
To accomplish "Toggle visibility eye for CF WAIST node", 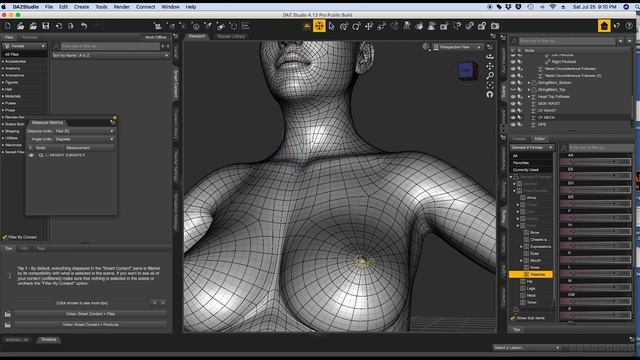I will pyautogui.click(x=513, y=111).
